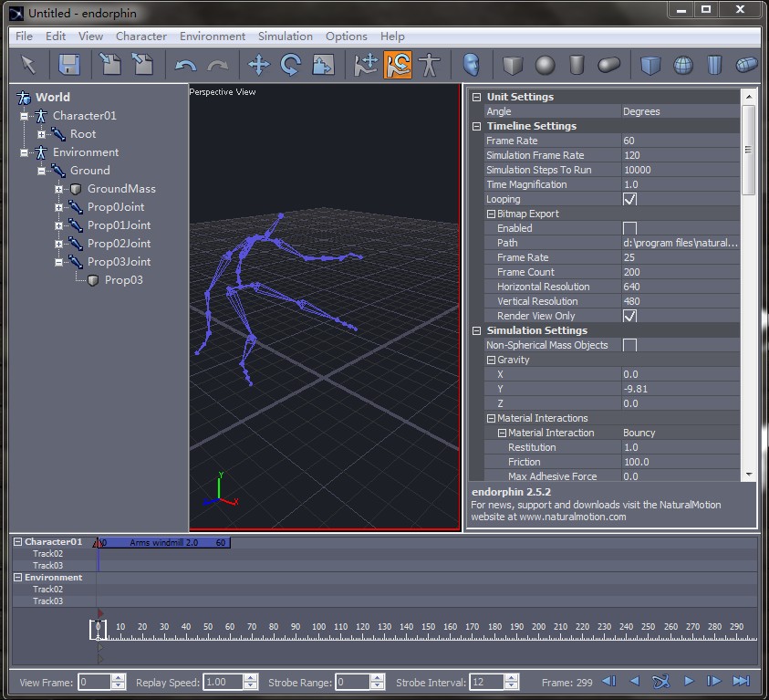
Task: Activate the Move tool with four arrows
Action: click(259, 65)
